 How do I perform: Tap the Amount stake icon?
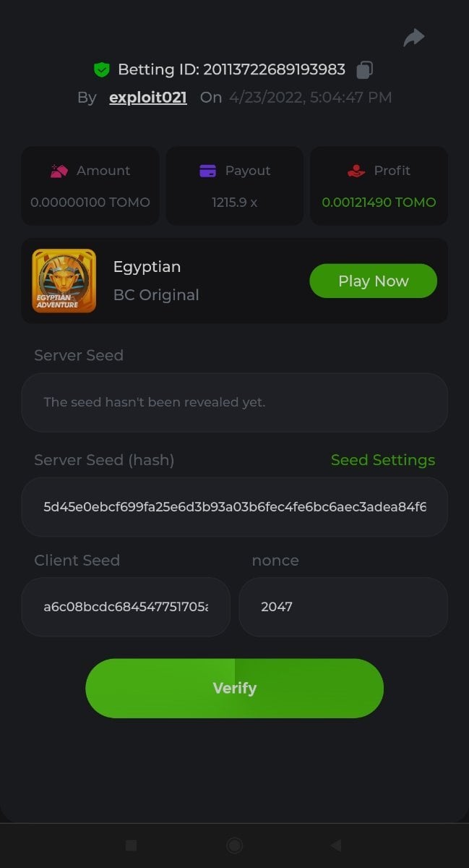[59, 171]
